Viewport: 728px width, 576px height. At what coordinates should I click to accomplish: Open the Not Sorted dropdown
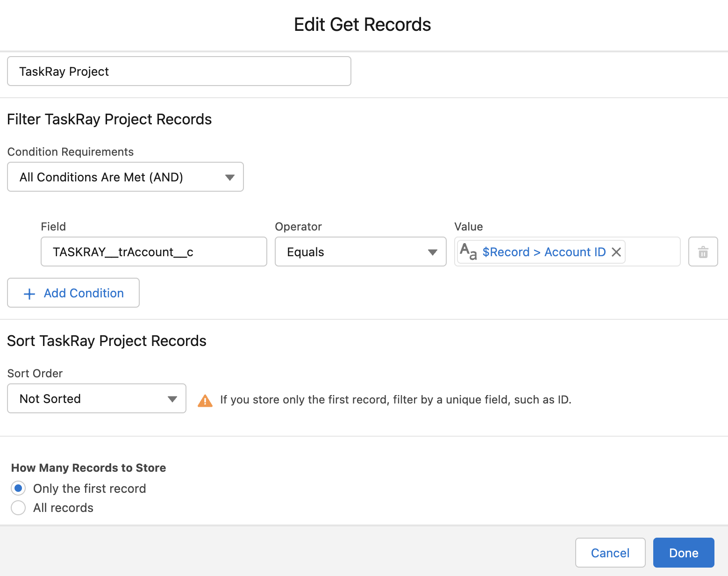[96, 398]
